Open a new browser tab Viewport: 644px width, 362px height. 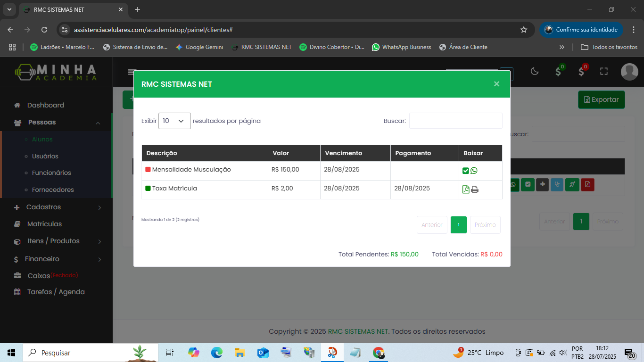pyautogui.click(x=138, y=9)
